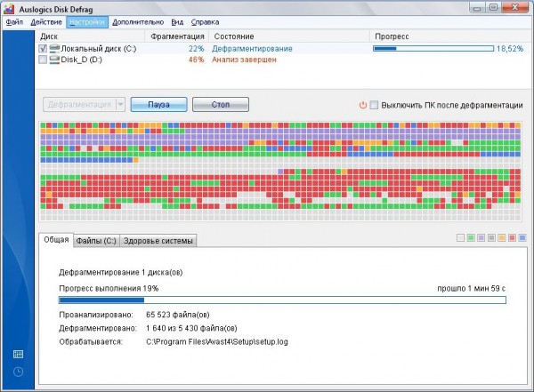Click the прошло 1 мин 59 с text

point(472,288)
